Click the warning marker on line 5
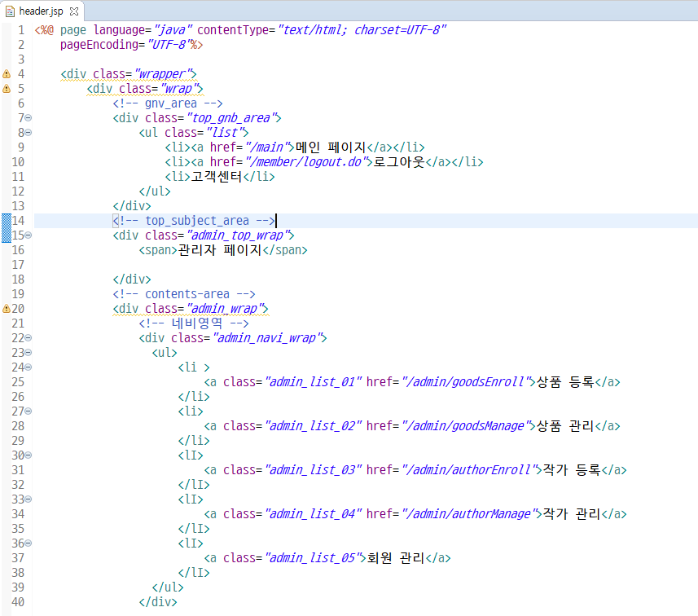This screenshot has height=616, width=698. coord(7,89)
